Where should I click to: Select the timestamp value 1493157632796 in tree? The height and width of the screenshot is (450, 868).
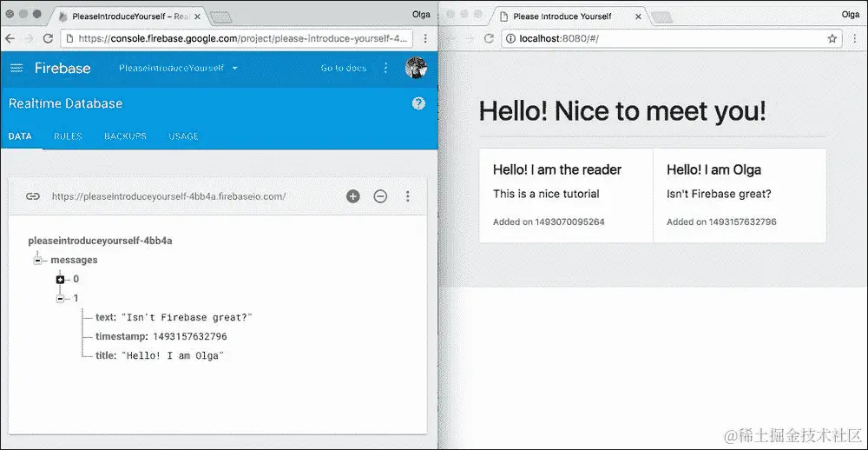point(190,337)
